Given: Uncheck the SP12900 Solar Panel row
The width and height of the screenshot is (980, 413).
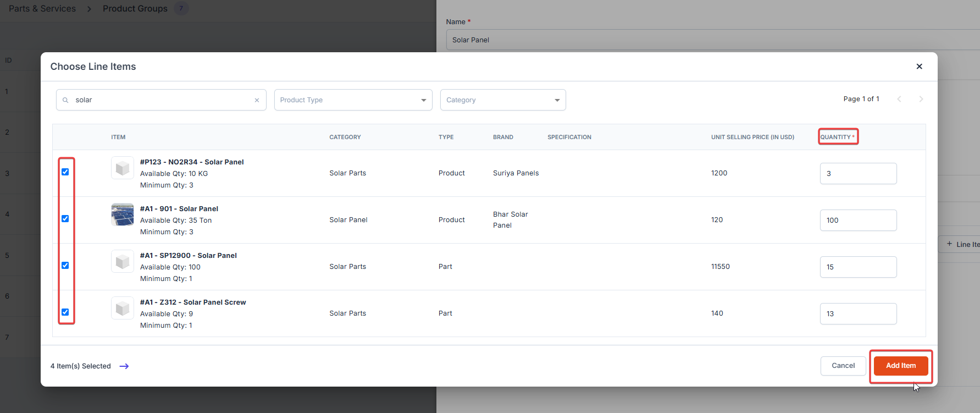Looking at the screenshot, I should coord(65,266).
